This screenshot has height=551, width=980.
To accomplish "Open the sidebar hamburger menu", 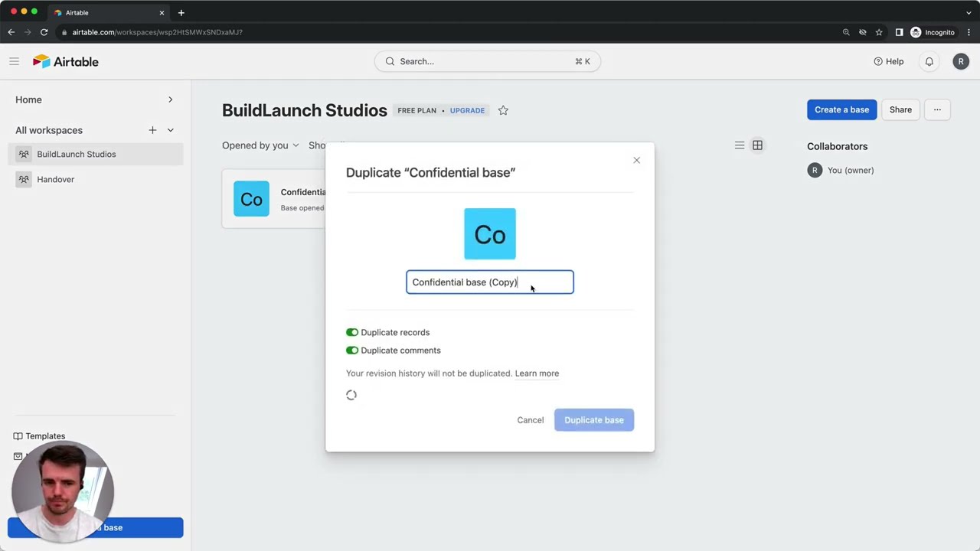I will [14, 61].
